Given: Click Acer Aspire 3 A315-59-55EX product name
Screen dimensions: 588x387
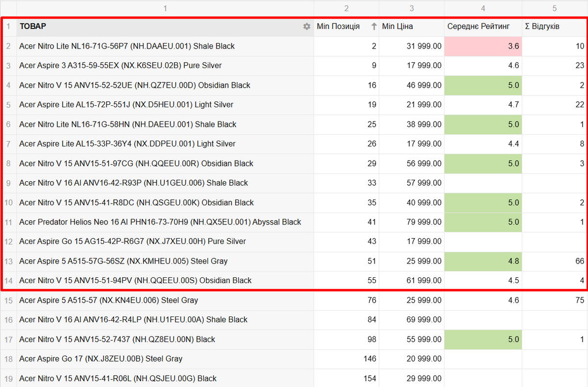Looking at the screenshot, I should click(121, 66).
